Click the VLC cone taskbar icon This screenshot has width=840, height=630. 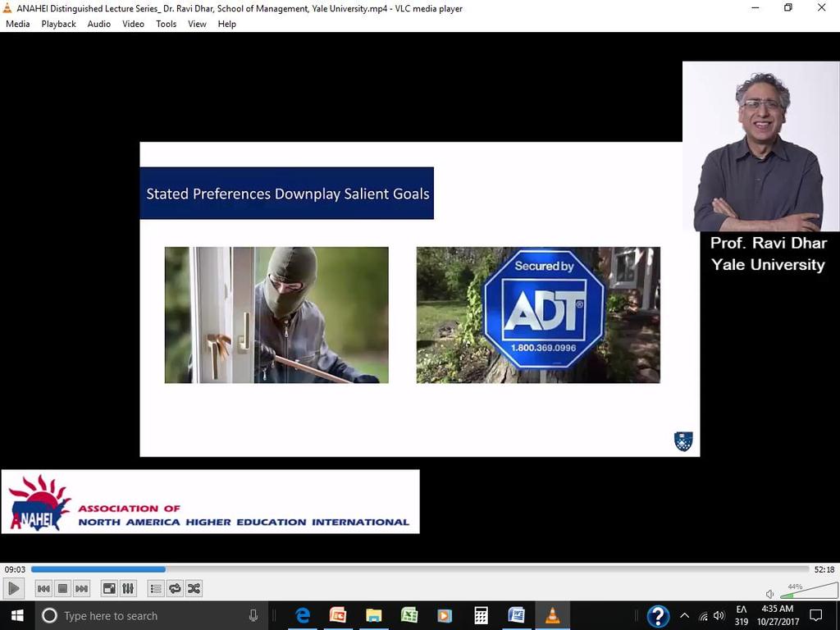point(552,615)
